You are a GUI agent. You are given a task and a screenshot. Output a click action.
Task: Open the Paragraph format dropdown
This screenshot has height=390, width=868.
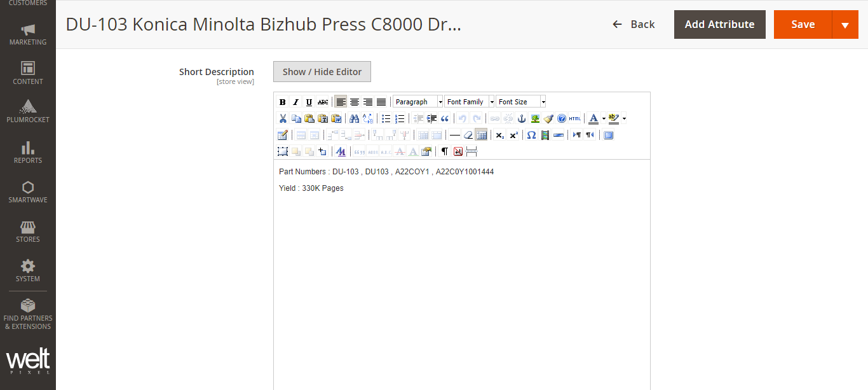[418, 102]
